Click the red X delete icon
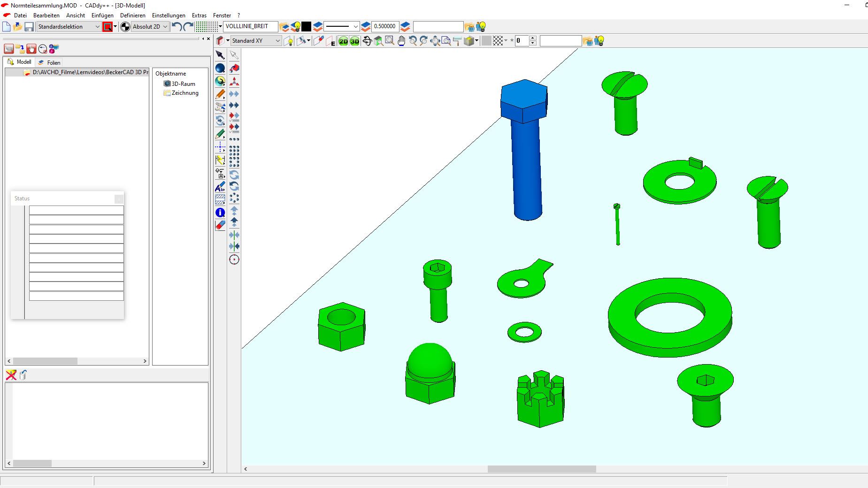Screen dimensions: 868x488 11,375
